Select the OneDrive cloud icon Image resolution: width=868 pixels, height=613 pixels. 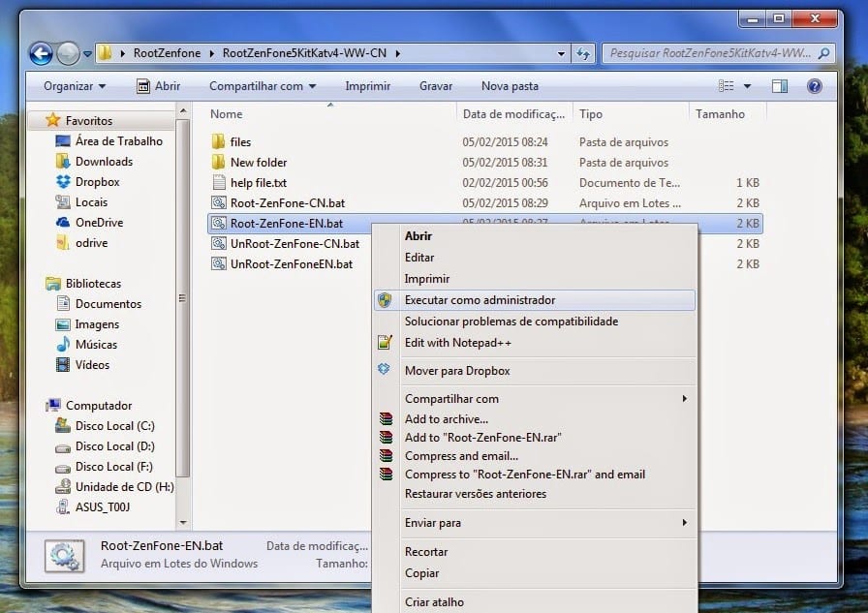coord(63,223)
